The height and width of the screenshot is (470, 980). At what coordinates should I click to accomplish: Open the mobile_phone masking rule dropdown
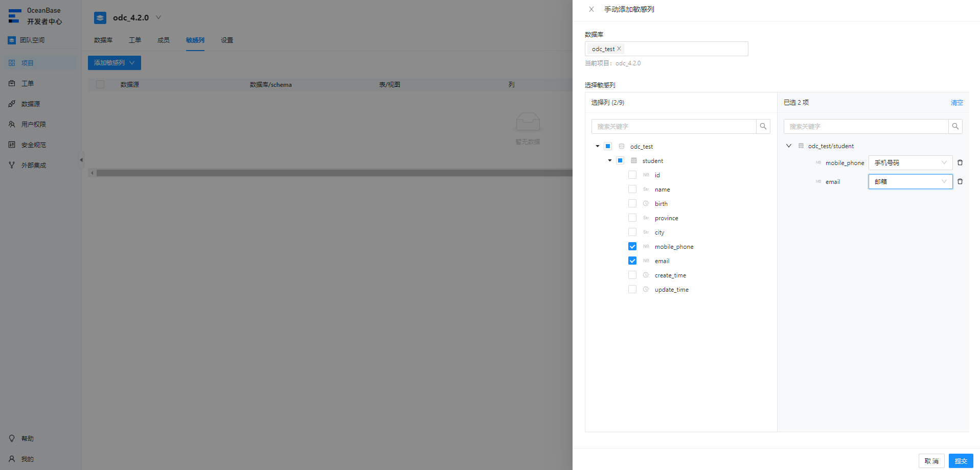910,162
